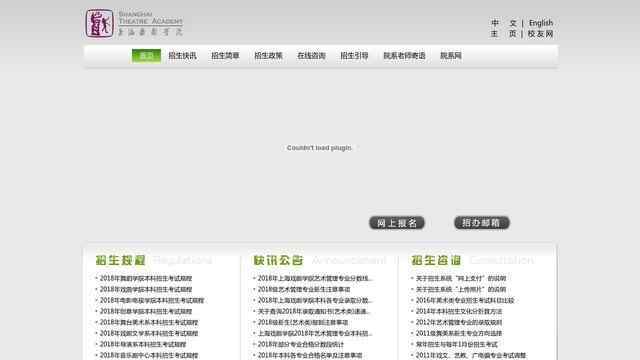Click the 招办邮箱 admissions mailbox button
The width and height of the screenshot is (640, 360).
[482, 223]
